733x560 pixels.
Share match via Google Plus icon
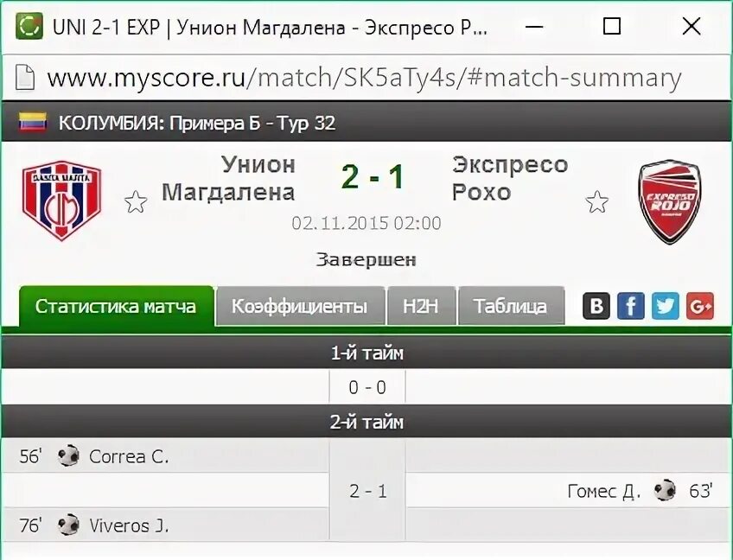pyautogui.click(x=700, y=306)
